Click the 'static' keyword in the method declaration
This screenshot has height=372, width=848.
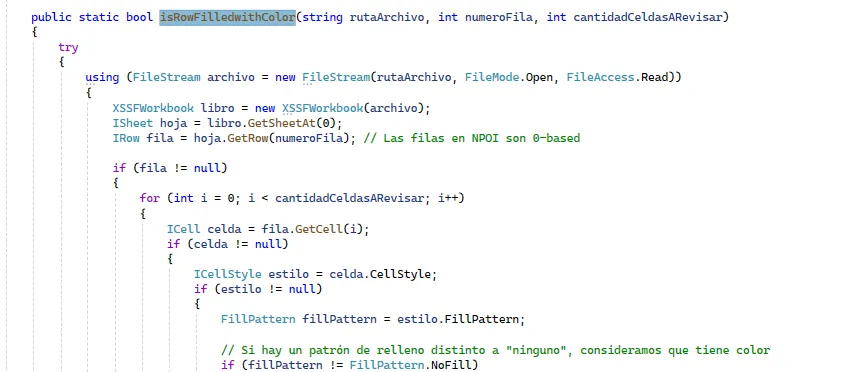coord(99,17)
